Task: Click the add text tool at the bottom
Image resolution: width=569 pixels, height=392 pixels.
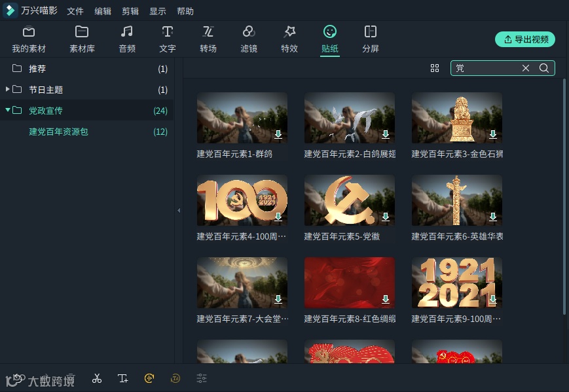Action: (122, 378)
